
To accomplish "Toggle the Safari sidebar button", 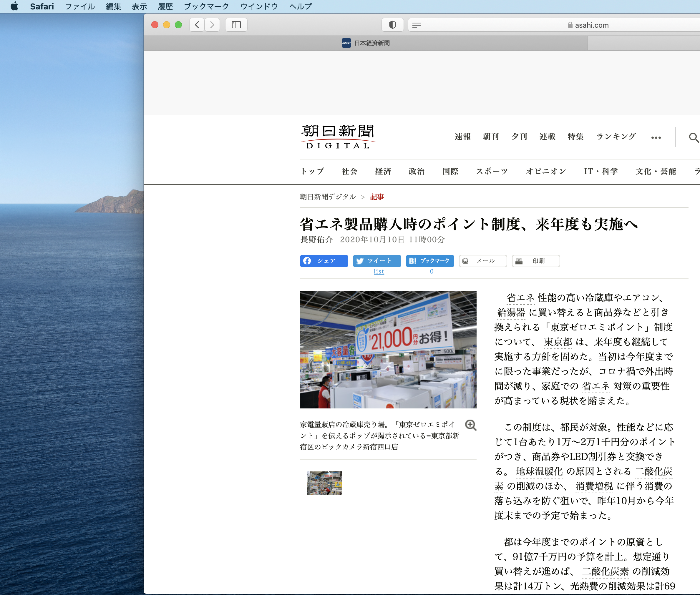I will click(236, 25).
